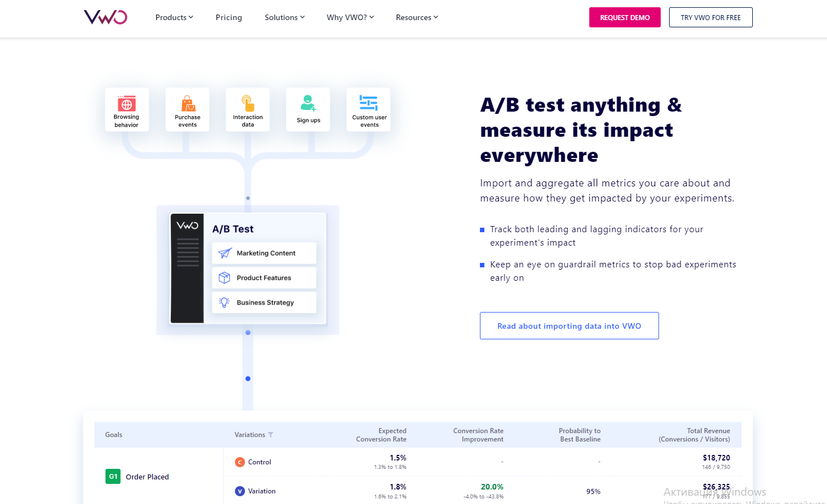
Task: Open the Products dropdown menu
Action: click(174, 17)
